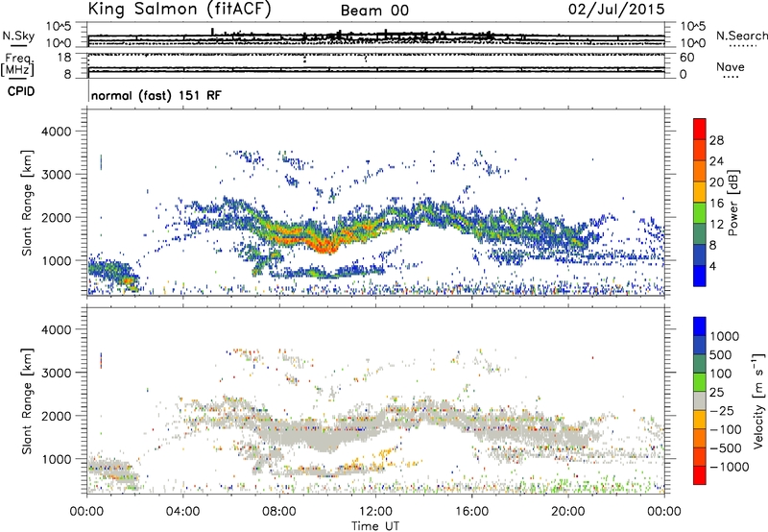Click the date '02/Jul/2015'
Screen dimensions: 768x532
[x=616, y=10]
